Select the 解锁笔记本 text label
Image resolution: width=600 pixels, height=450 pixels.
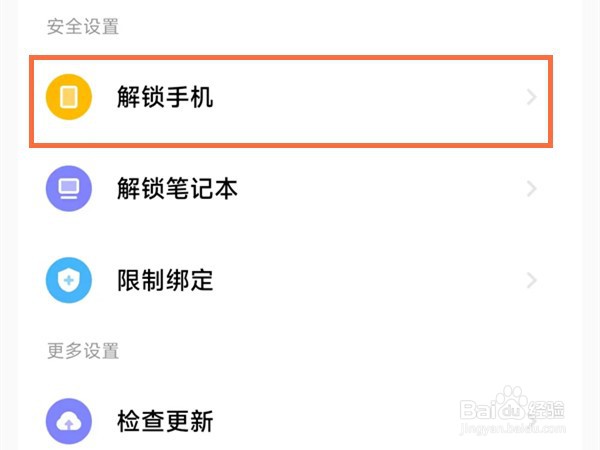click(177, 189)
